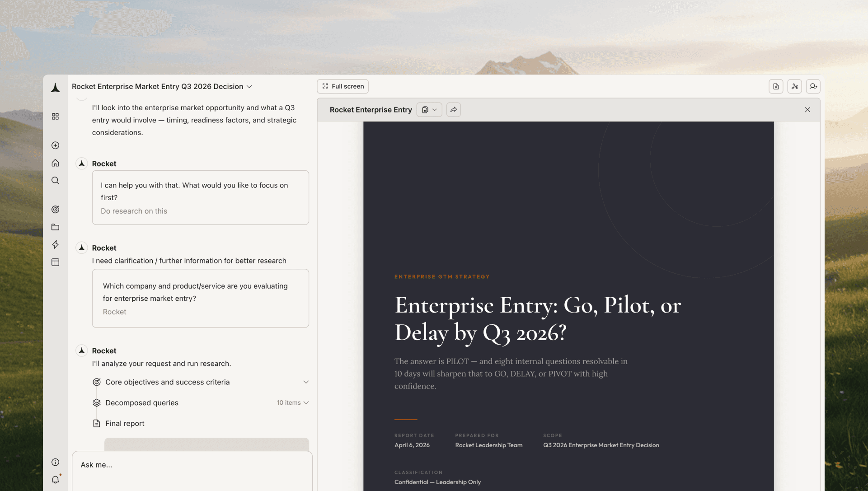868x491 pixels.
Task: Click the Rocket logo icon in sidebar
Action: point(55,88)
